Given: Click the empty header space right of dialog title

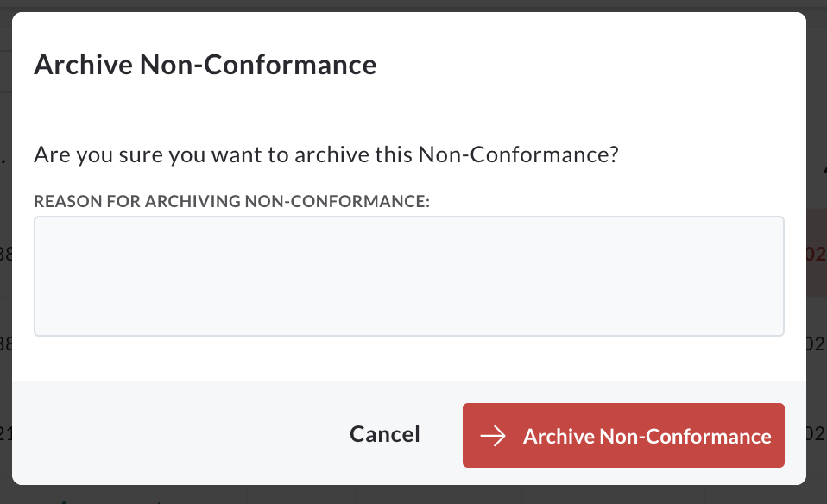Looking at the screenshot, I should pos(590,65).
